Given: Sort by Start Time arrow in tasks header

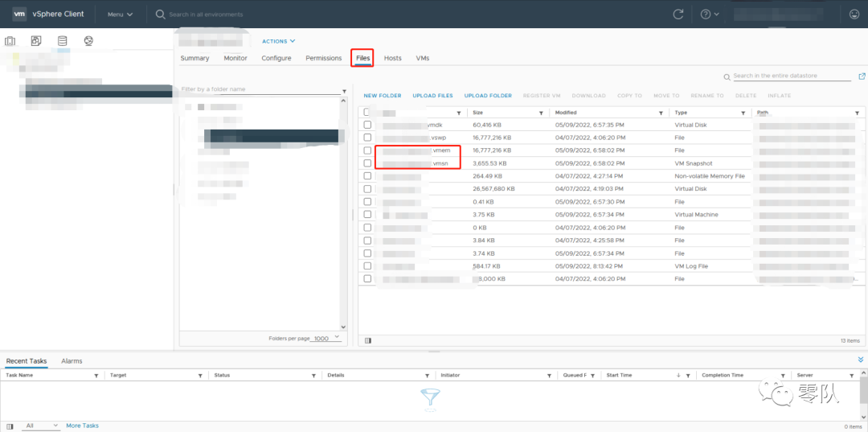Looking at the screenshot, I should coord(678,376).
